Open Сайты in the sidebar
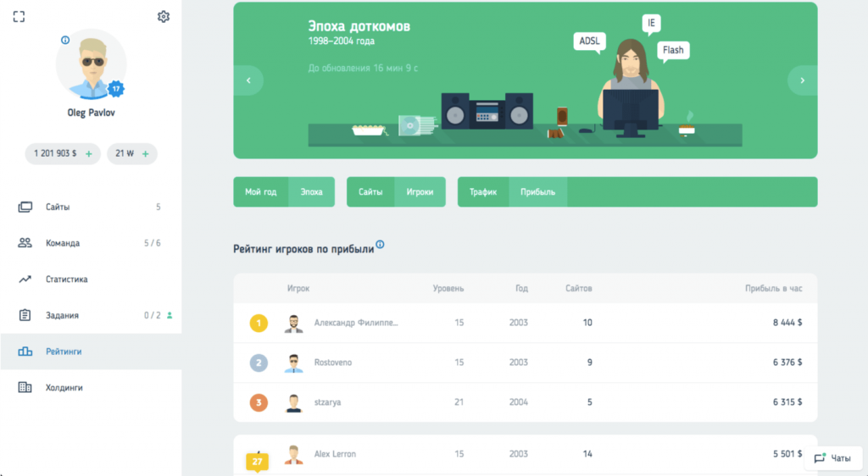The height and width of the screenshot is (476, 868). (x=58, y=207)
